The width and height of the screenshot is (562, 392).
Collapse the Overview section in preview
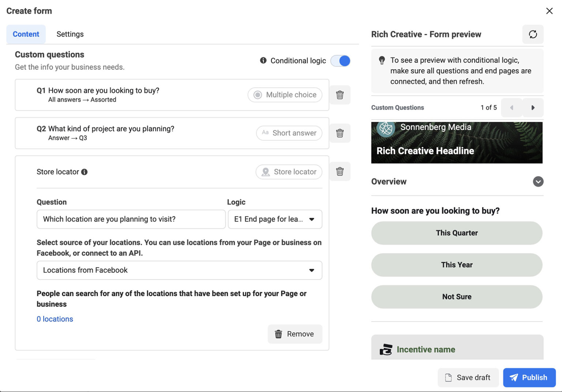point(538,181)
